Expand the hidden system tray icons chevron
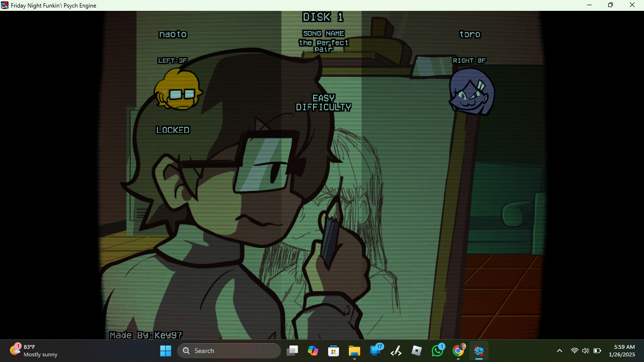The width and height of the screenshot is (644, 362). [560, 351]
